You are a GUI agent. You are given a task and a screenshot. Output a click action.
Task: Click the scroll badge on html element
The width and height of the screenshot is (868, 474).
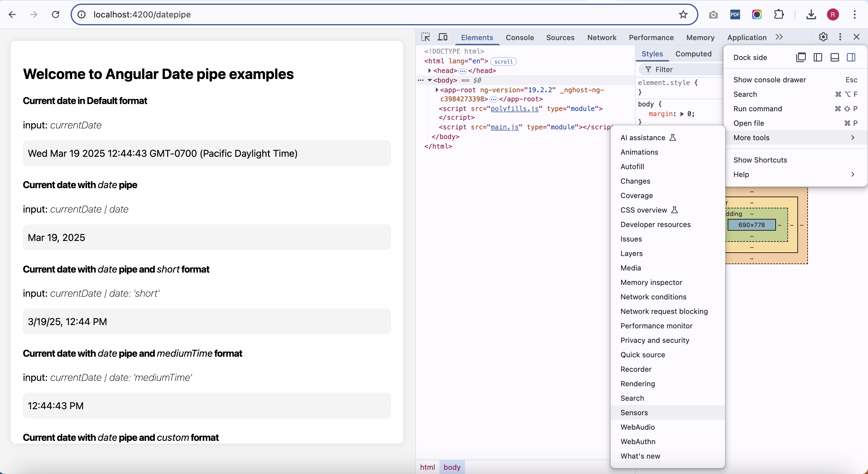pos(503,61)
